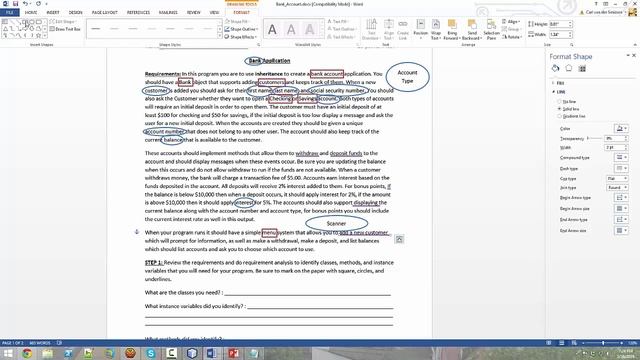
Task: Click the layout options icon beside the document
Action: 399,239
